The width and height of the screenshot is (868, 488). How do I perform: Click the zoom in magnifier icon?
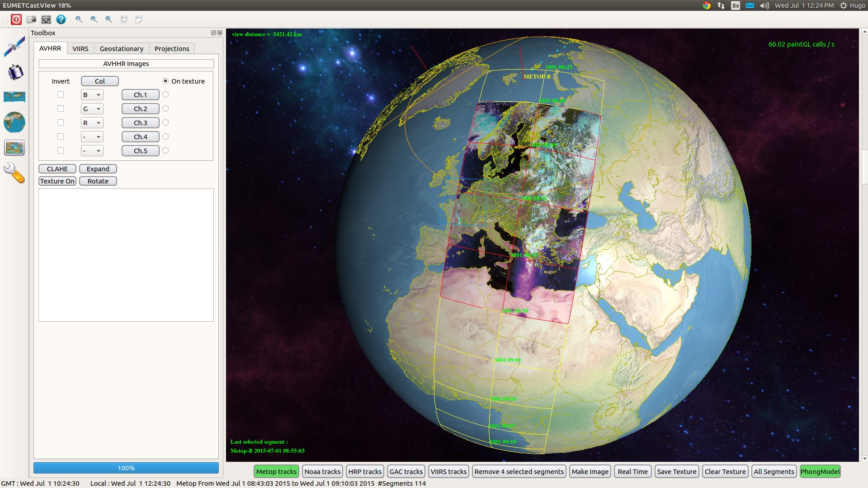(94, 19)
